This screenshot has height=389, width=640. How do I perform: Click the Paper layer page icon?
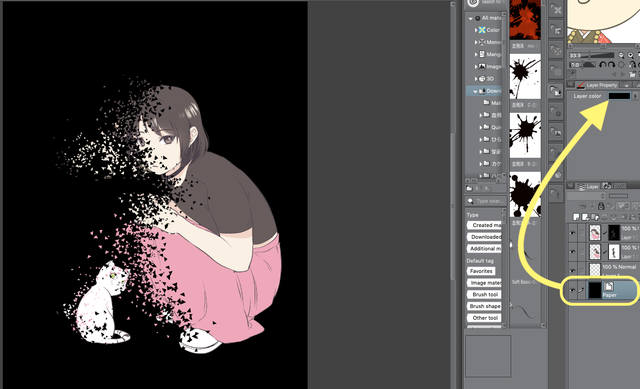pos(609,287)
